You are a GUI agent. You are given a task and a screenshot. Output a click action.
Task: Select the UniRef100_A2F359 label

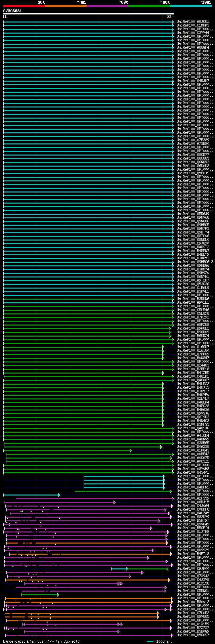click(x=193, y=498)
